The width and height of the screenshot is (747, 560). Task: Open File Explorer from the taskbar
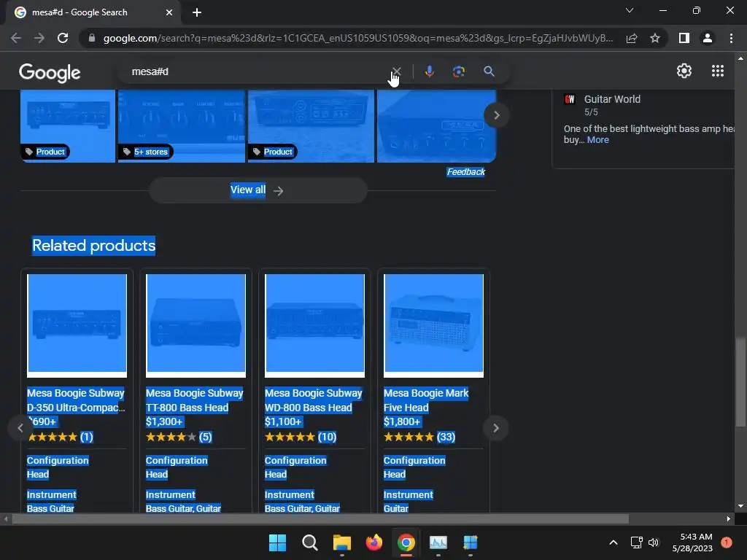(342, 542)
